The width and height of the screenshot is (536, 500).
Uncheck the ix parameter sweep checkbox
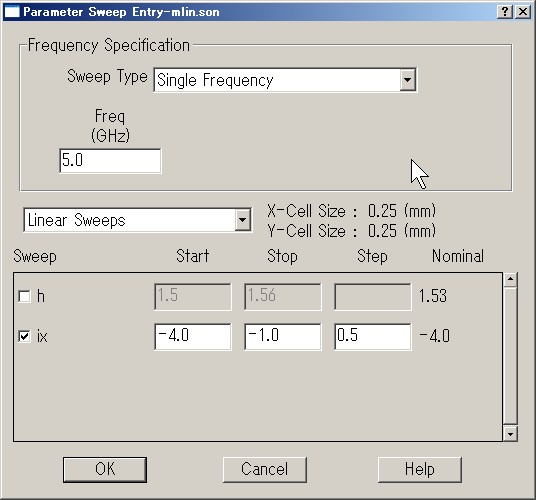click(x=24, y=337)
